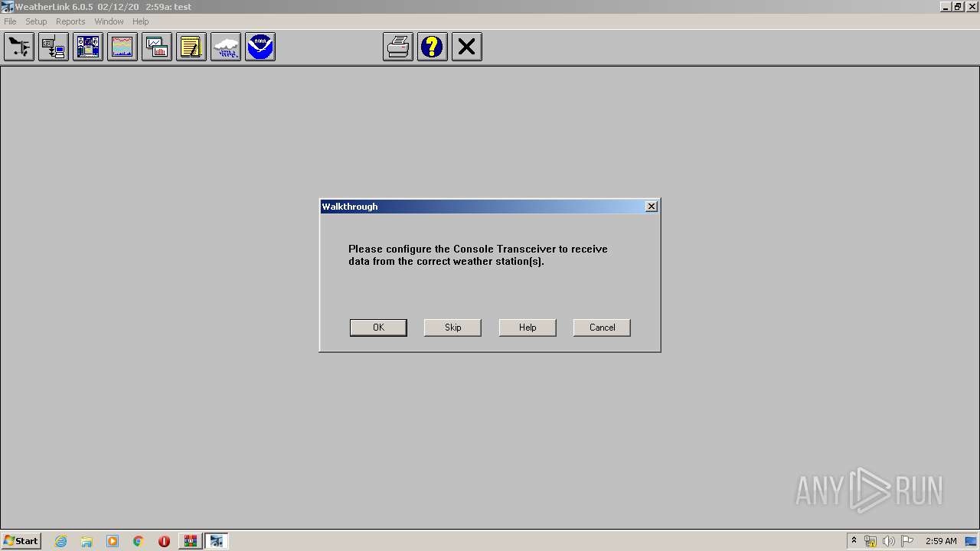Viewport: 980px width, 551px height.
Task: Switch to the WeatherLink taskbar button
Action: 216,541
